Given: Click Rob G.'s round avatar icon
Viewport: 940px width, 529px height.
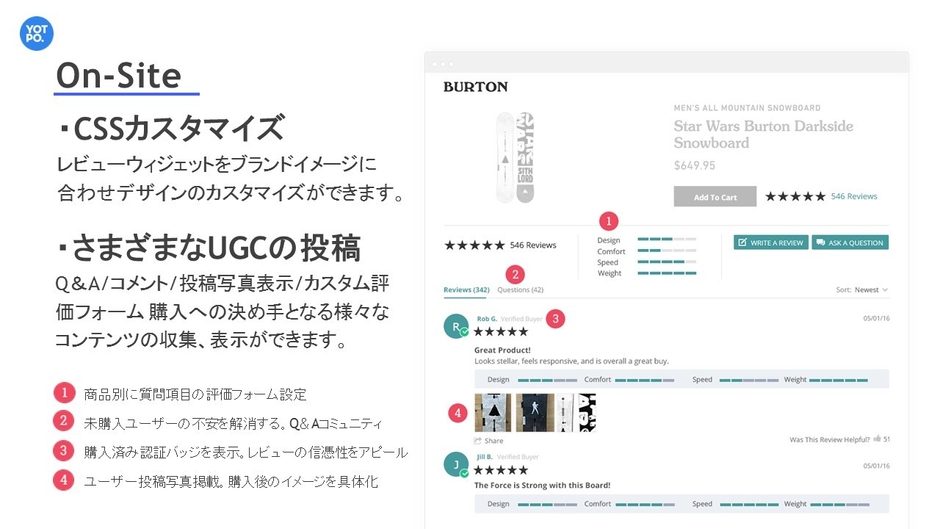Looking at the screenshot, I should pyautogui.click(x=456, y=326).
